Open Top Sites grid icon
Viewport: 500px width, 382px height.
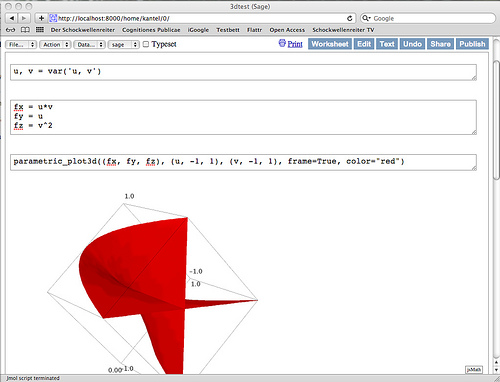pos(40,30)
